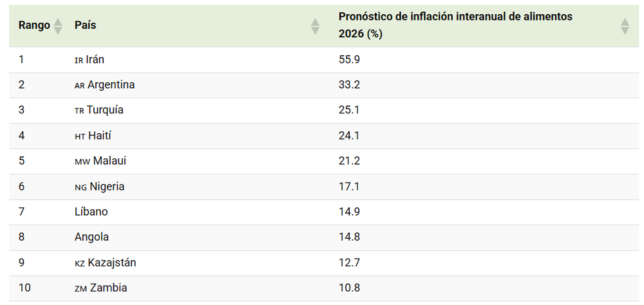Select the Líbano country name
The width and height of the screenshot is (644, 305).
91,212
